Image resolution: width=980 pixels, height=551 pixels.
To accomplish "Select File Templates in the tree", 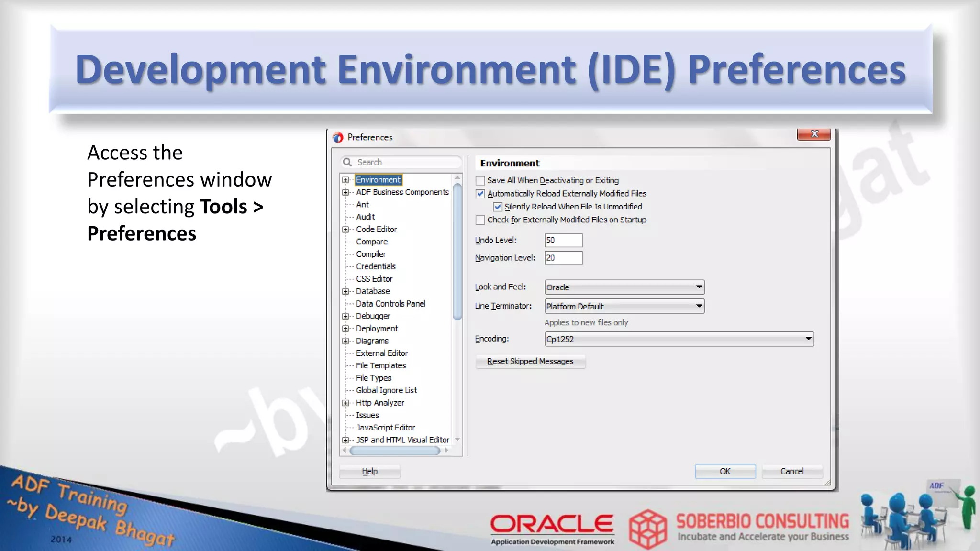I will pyautogui.click(x=381, y=365).
